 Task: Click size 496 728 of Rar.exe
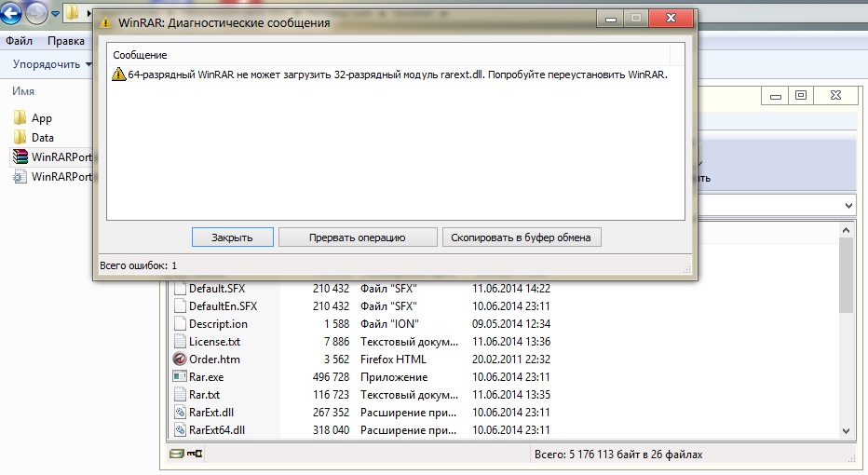(x=331, y=377)
